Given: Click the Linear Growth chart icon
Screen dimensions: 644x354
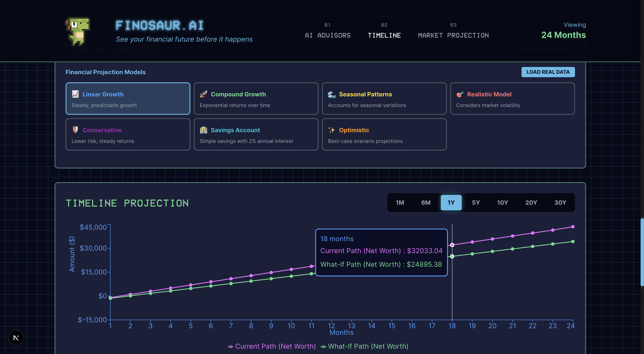Looking at the screenshot, I should [x=75, y=94].
